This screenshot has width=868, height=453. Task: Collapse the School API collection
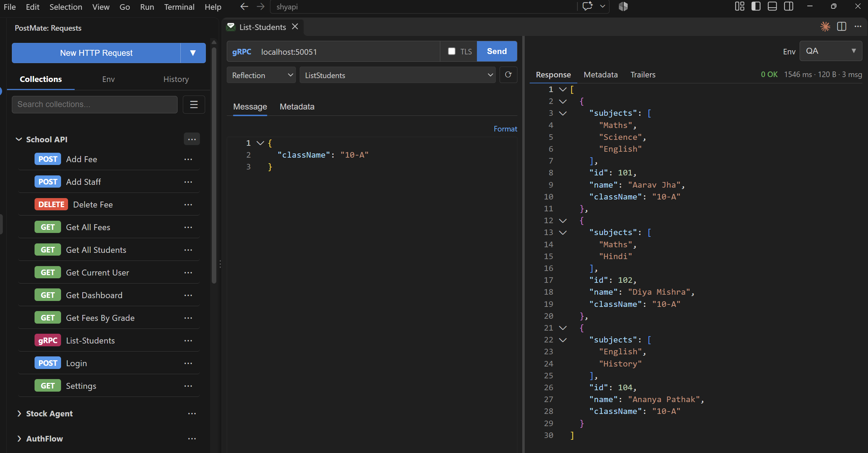pyautogui.click(x=19, y=139)
